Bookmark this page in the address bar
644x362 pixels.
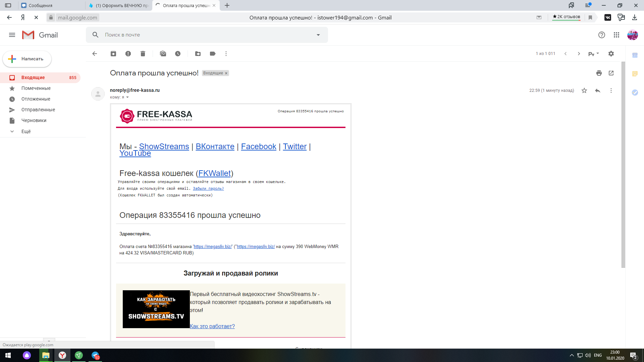tap(590, 17)
